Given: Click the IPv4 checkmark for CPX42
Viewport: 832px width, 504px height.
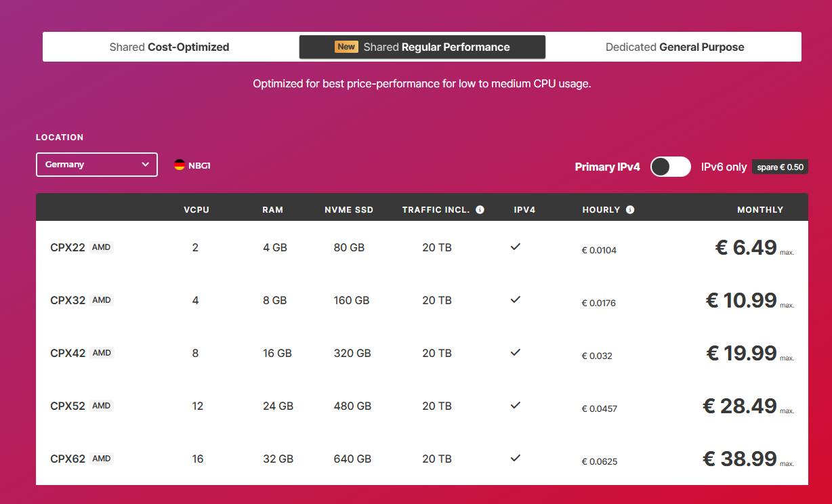Looking at the screenshot, I should pos(515,353).
